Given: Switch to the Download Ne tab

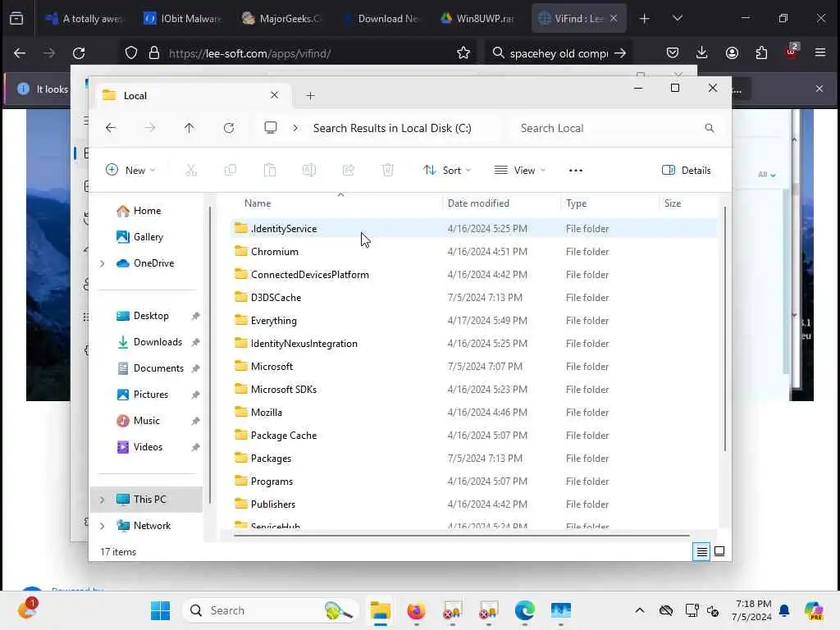Looking at the screenshot, I should point(379,18).
